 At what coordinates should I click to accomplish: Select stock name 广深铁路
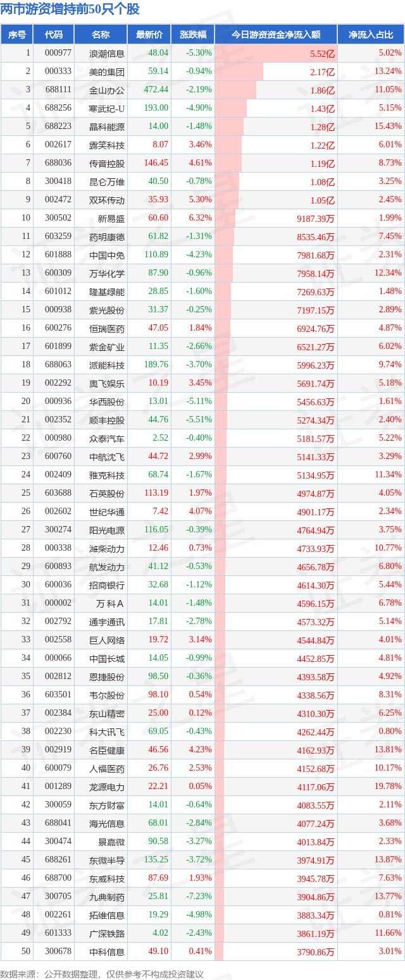click(108, 934)
